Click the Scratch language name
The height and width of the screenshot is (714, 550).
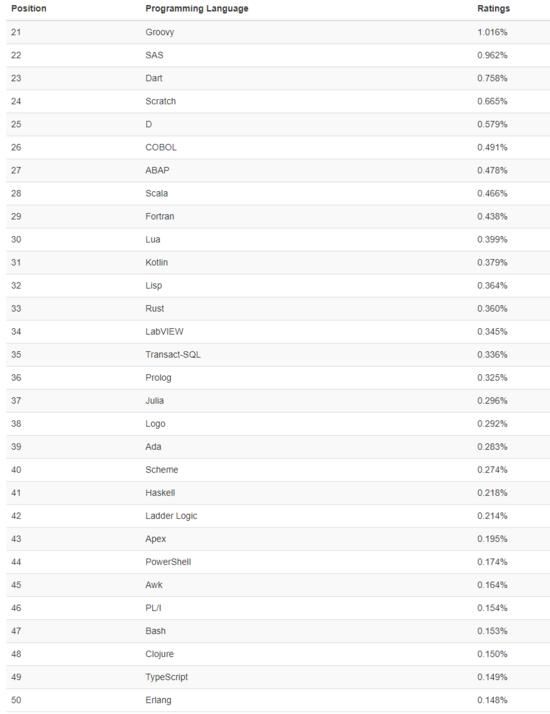point(160,101)
